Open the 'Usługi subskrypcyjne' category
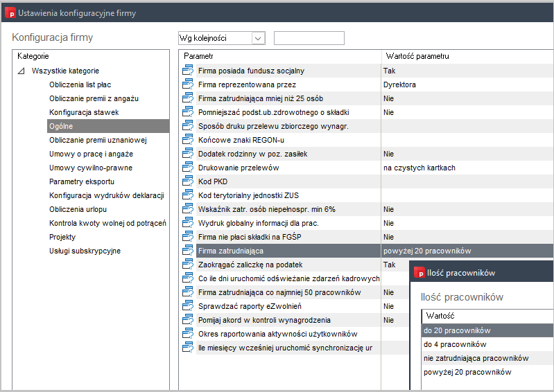Viewport: 554px width, 392px height. tap(85, 251)
